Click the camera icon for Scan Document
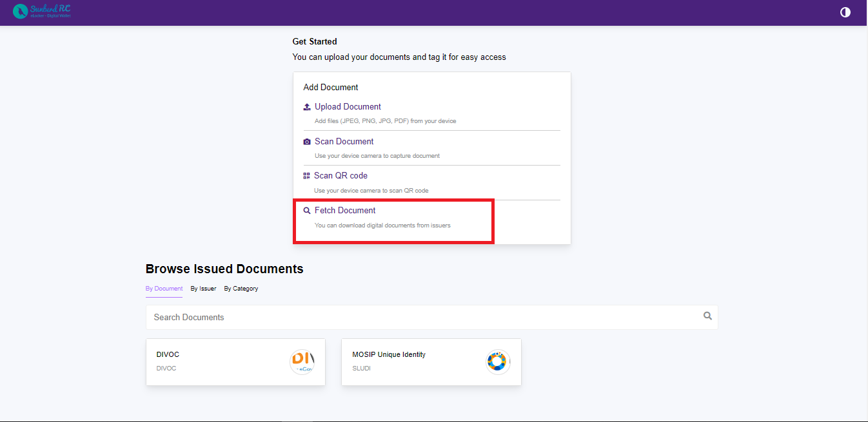868x422 pixels. [x=307, y=142]
